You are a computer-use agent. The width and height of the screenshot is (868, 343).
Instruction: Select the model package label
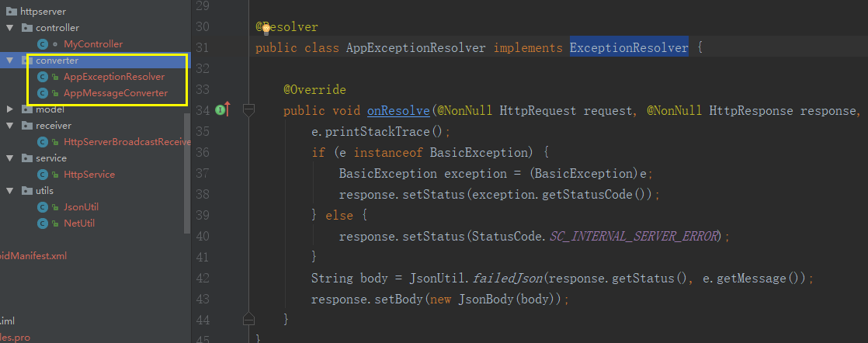pyautogui.click(x=50, y=109)
